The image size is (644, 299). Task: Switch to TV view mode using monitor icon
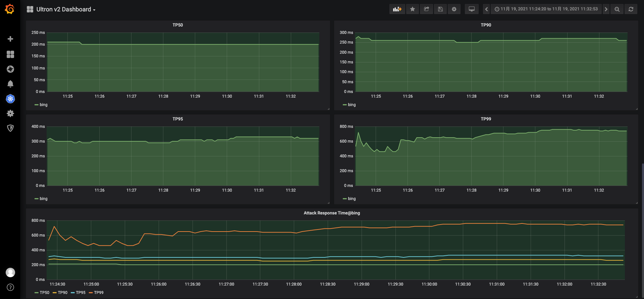(472, 9)
